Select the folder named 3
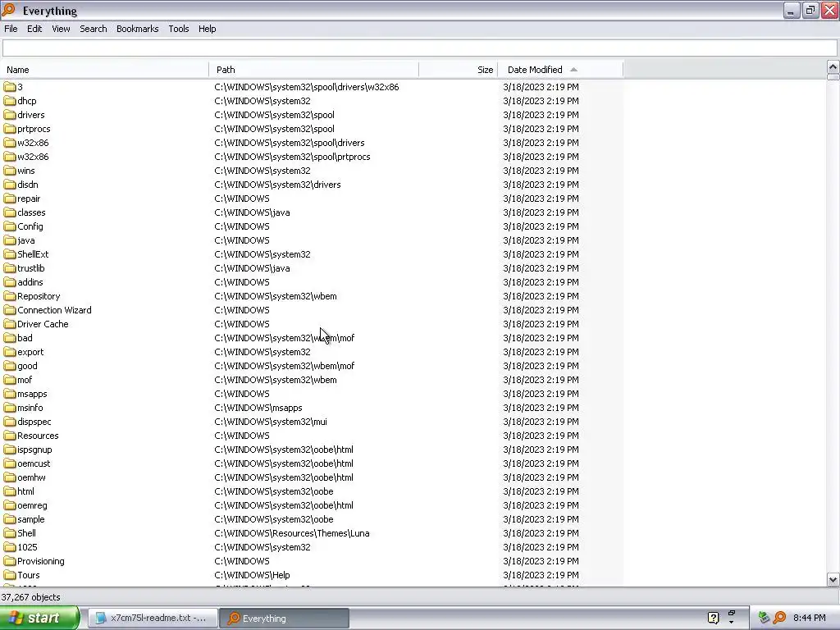The image size is (840, 630). tap(20, 87)
